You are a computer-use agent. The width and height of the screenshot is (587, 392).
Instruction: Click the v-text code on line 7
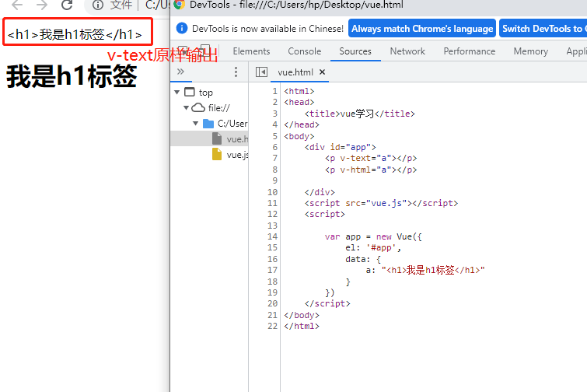pyautogui.click(x=371, y=159)
